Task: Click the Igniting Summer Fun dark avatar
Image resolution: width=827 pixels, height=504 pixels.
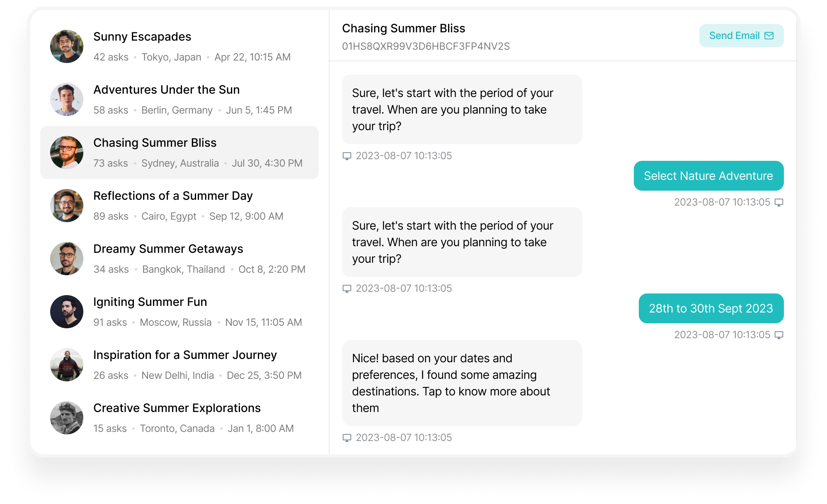Action: (67, 312)
